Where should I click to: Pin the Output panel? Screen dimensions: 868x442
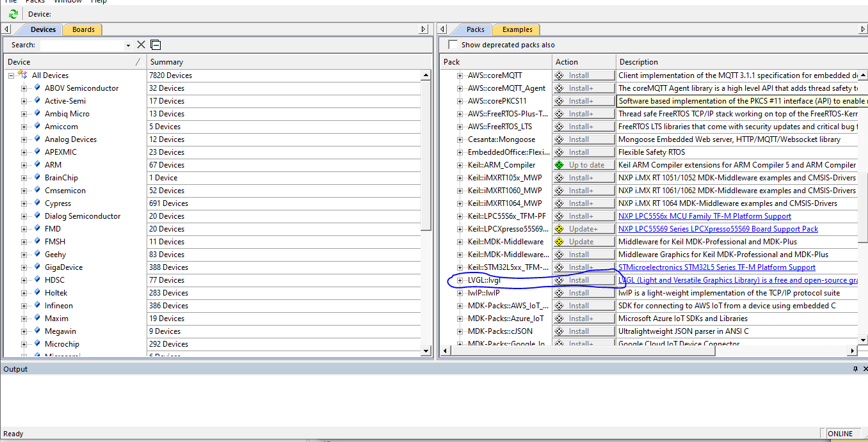coord(855,369)
